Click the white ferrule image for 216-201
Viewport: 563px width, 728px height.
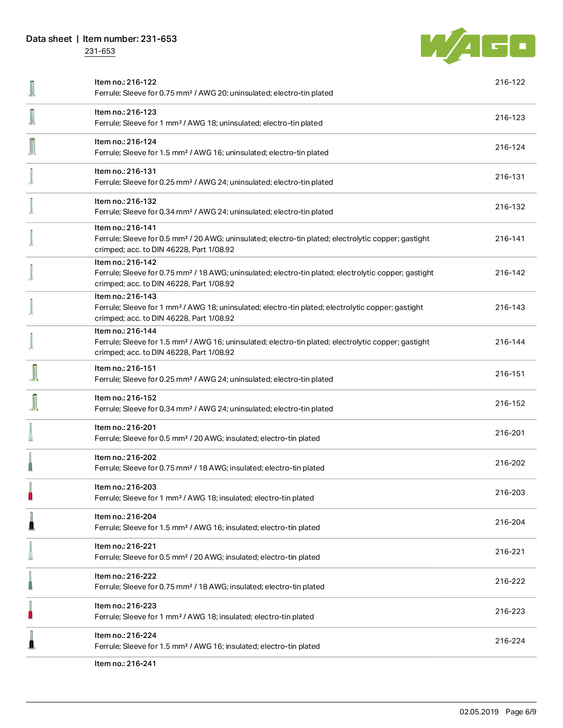click(30, 432)
